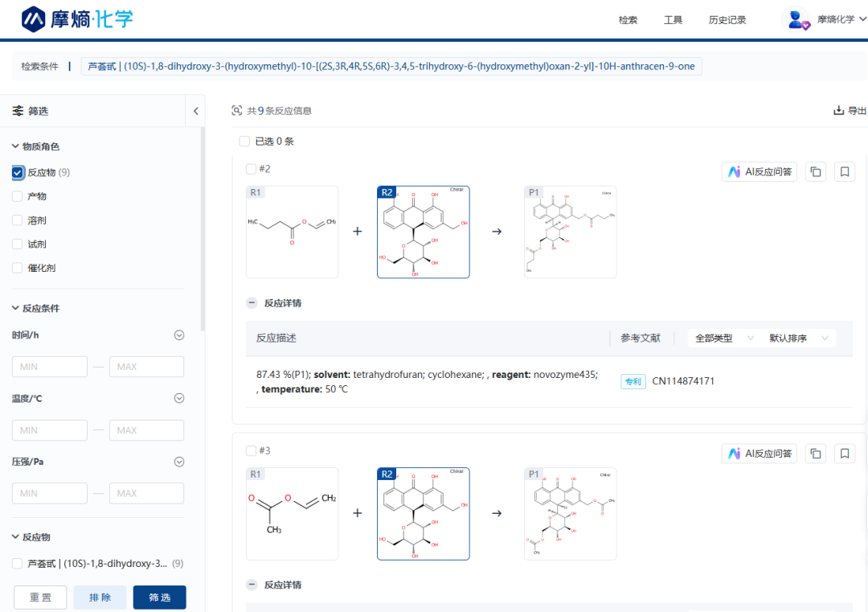This screenshot has height=612, width=868.
Task: Click the copy icon for reaction #3
Action: [816, 454]
